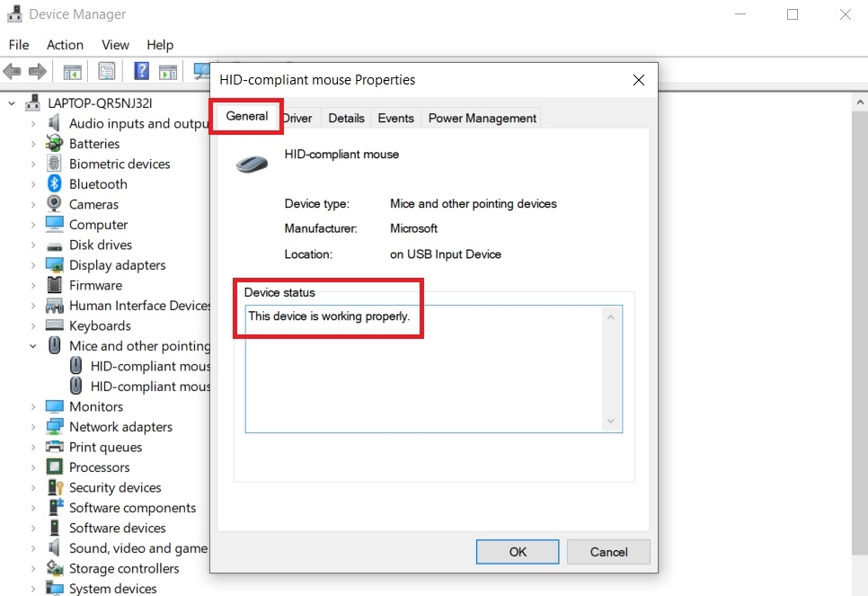This screenshot has width=868, height=596.
Task: Click the Biometric devices fingerprint icon
Action: (x=54, y=164)
